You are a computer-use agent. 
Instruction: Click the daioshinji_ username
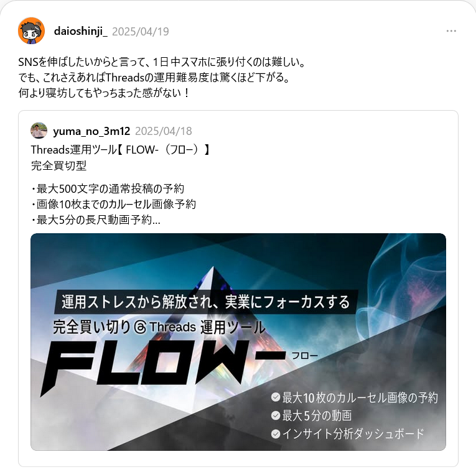80,31
